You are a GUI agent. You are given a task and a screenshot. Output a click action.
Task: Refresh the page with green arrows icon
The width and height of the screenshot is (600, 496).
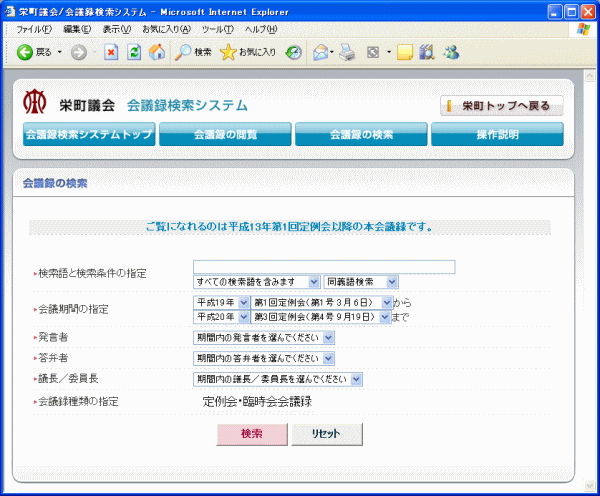click(134, 52)
